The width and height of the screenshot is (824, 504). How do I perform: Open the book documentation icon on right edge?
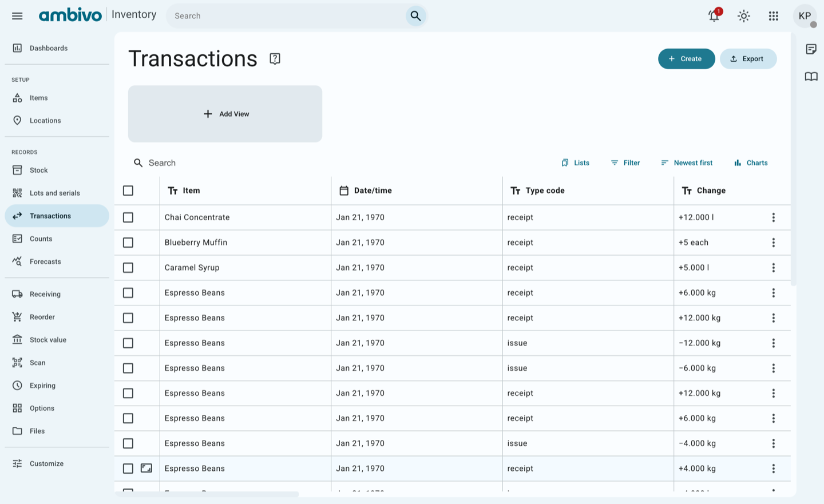pyautogui.click(x=811, y=77)
